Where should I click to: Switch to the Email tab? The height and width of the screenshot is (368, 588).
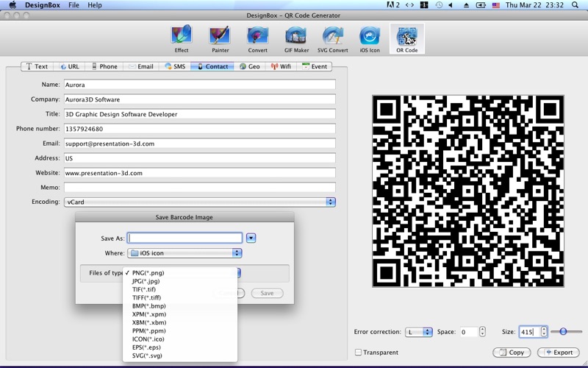[x=141, y=66]
